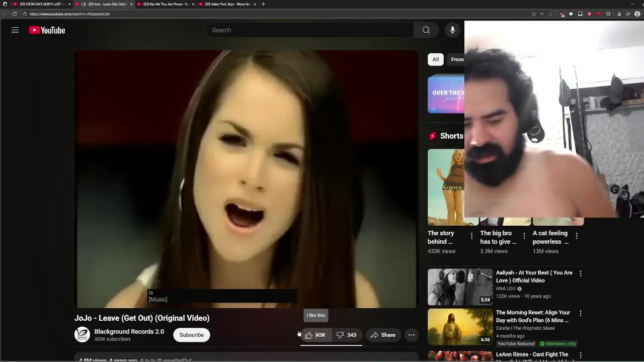Screen dimensions: 644x362
Task: Close the 'Kiss Me Thru the Phone' tab
Action: [x=193, y=4]
